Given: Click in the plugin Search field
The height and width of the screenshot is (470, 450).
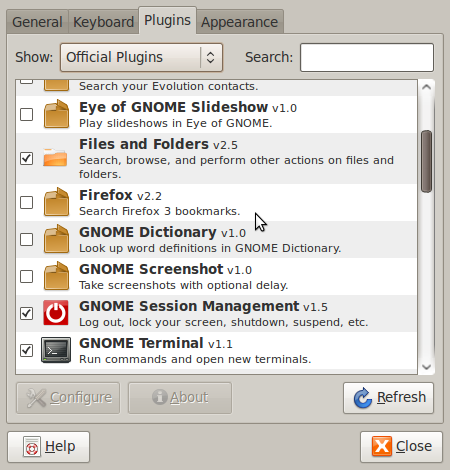Looking at the screenshot, I should [367, 57].
